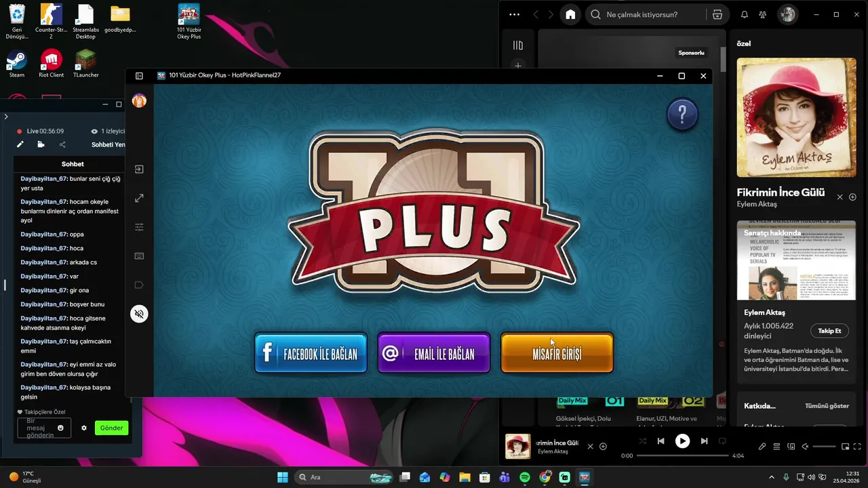Edit stream info pencil icon

pos(20,144)
